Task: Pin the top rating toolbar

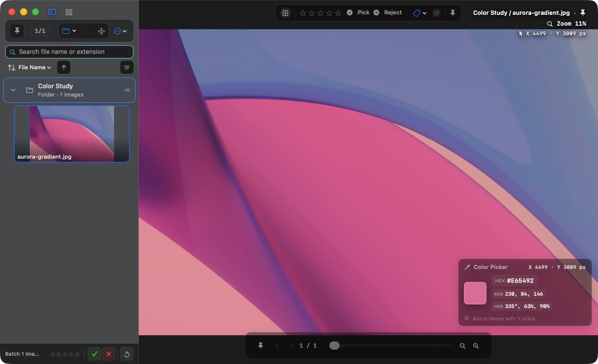Action: pos(453,13)
